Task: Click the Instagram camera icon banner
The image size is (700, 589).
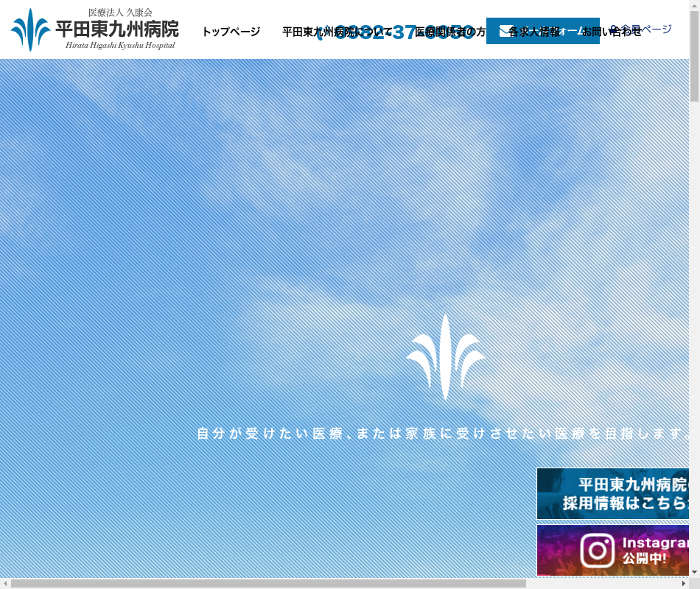Action: (597, 550)
